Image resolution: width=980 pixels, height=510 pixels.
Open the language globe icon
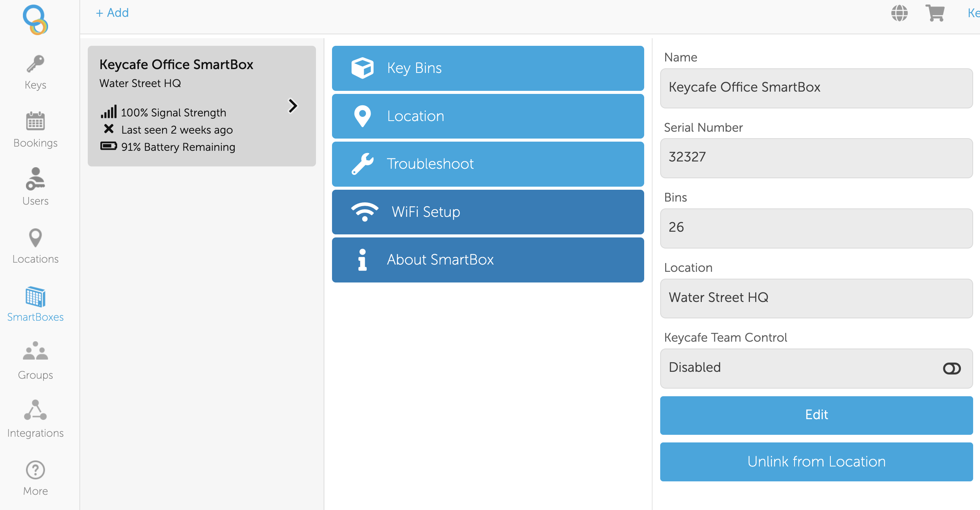tap(899, 13)
